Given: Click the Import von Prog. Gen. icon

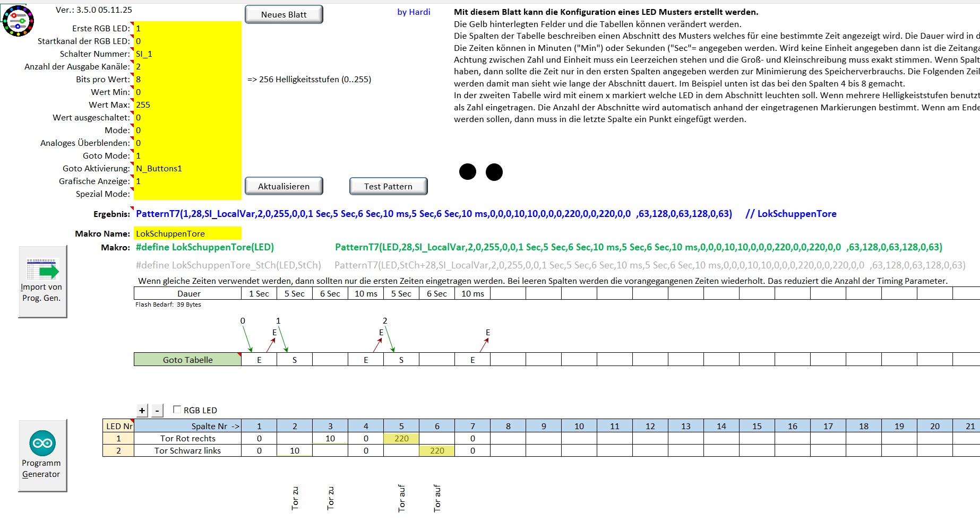Looking at the screenshot, I should point(42,271).
